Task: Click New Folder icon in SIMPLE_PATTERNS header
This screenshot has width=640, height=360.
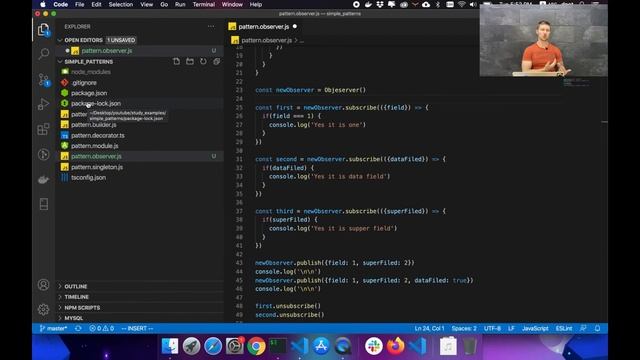Action: [x=190, y=62]
